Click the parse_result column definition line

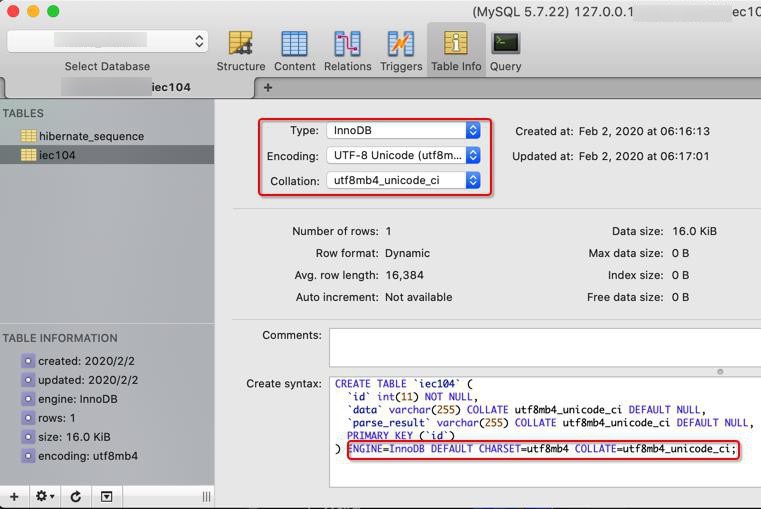(550, 423)
